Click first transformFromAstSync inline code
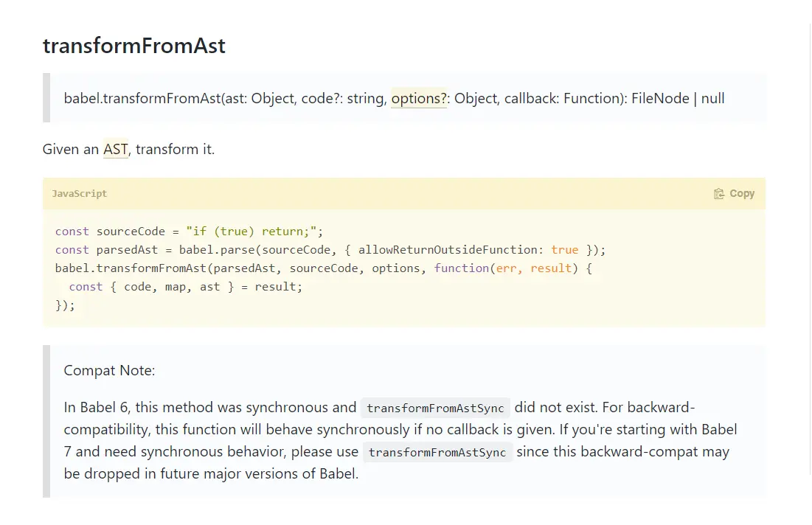The height and width of the screenshot is (525, 812). click(436, 408)
